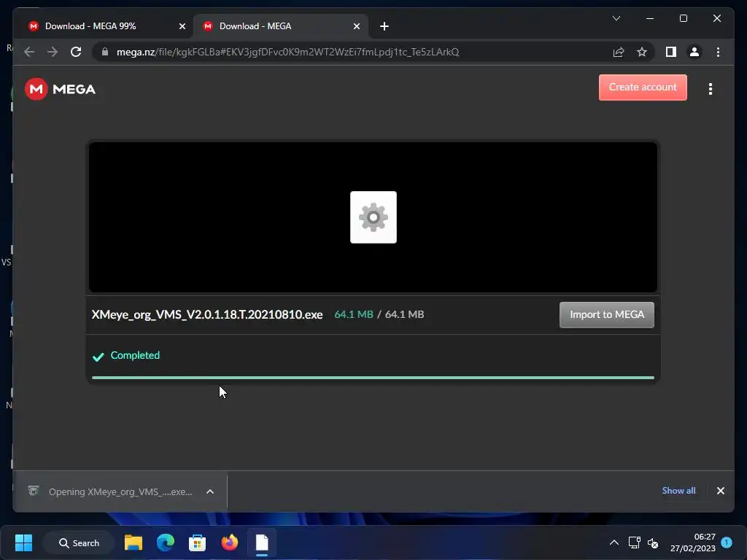The width and height of the screenshot is (747, 560).
Task: Open Chrome side panel
Action: pos(671,52)
